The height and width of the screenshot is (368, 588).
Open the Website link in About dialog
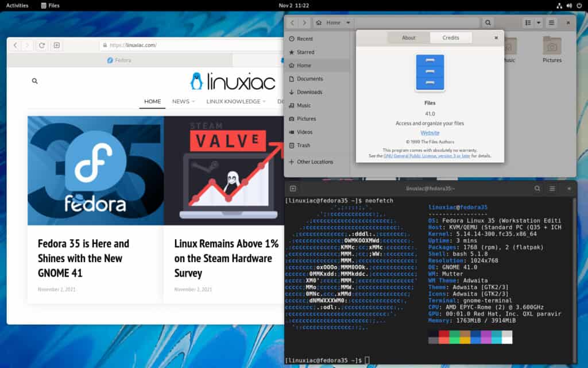coord(430,133)
